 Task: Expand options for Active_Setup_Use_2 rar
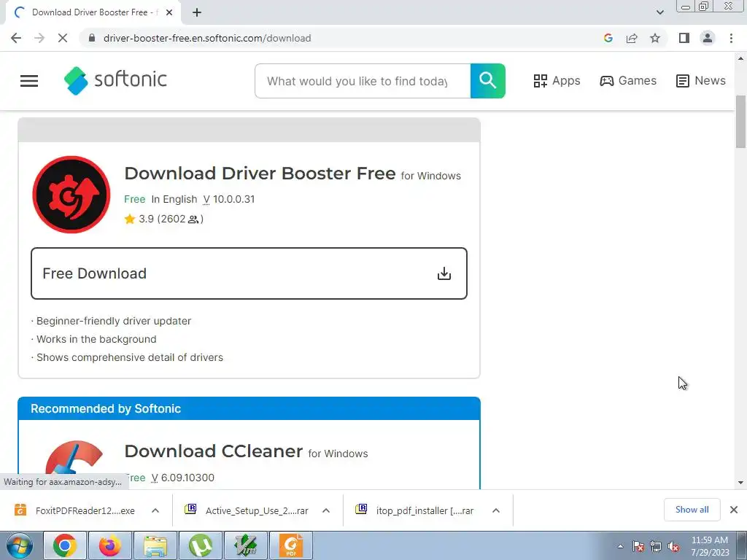[326, 510]
